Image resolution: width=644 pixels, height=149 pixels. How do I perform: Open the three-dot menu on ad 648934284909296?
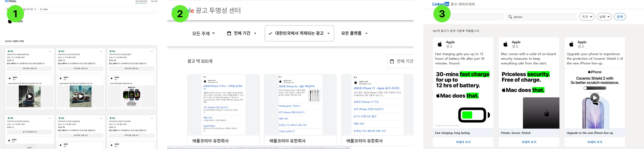coord(50,51)
